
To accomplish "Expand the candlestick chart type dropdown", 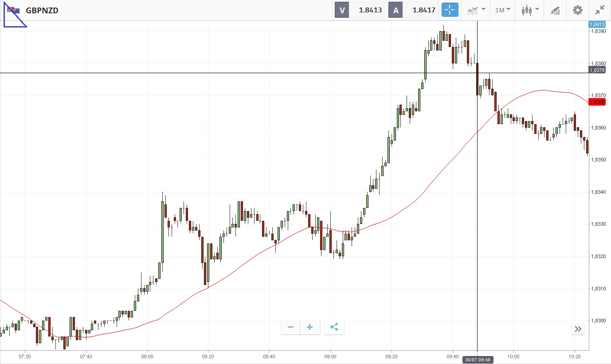I will [530, 10].
